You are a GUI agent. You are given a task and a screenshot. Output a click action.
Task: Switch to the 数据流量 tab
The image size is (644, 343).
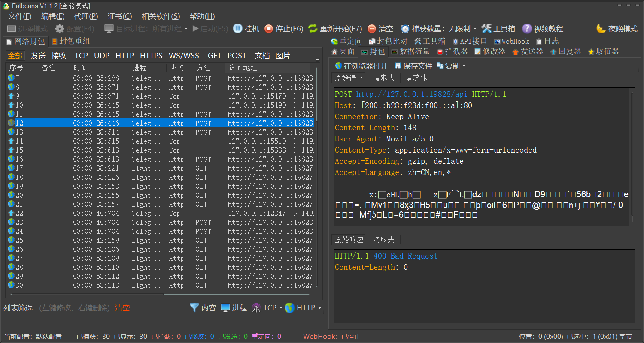(x=410, y=51)
